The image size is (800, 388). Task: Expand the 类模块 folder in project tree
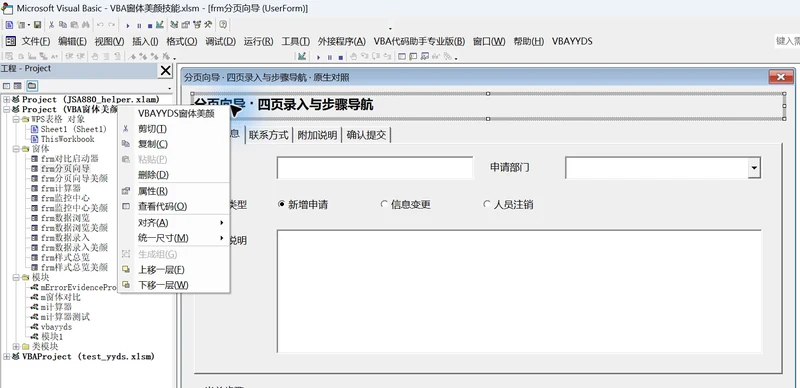pos(16,347)
